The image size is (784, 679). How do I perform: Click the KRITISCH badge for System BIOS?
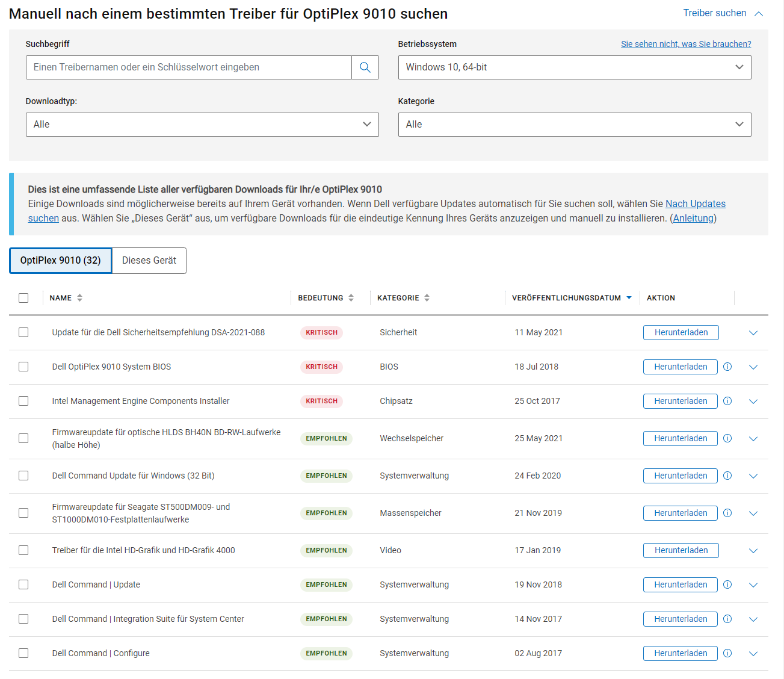pyautogui.click(x=321, y=367)
